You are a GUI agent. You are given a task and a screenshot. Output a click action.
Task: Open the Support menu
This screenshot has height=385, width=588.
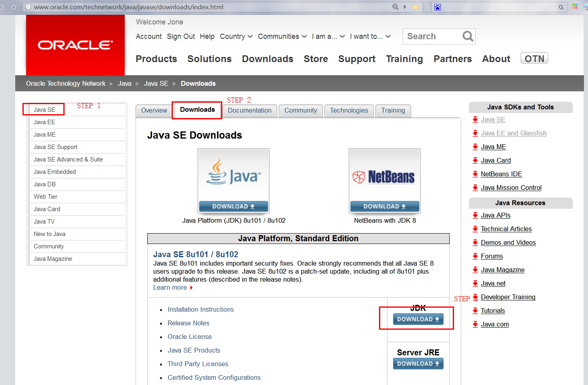coord(357,59)
